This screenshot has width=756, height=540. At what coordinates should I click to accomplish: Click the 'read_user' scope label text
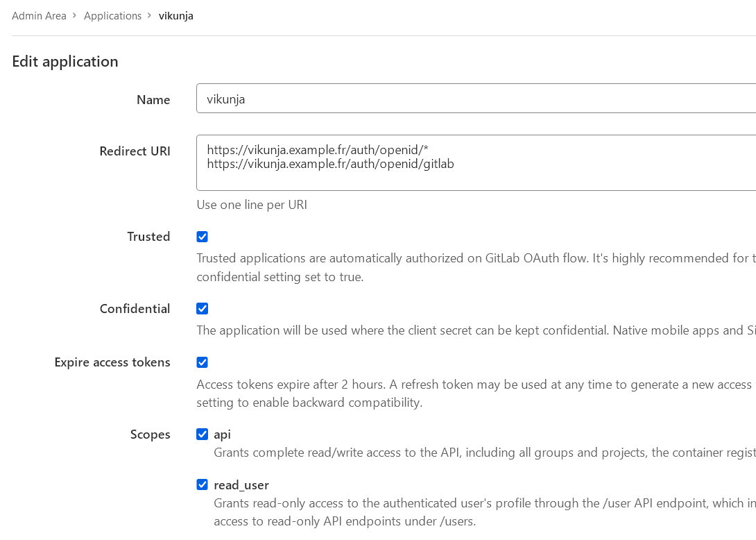coord(241,485)
